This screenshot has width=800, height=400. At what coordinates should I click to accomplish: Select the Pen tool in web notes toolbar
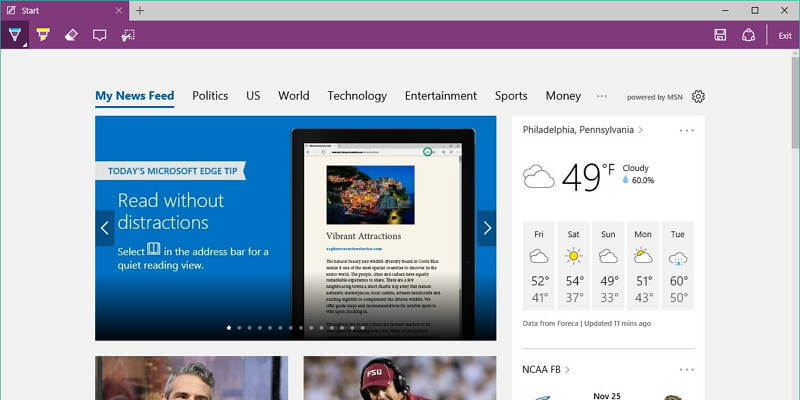pos(14,35)
